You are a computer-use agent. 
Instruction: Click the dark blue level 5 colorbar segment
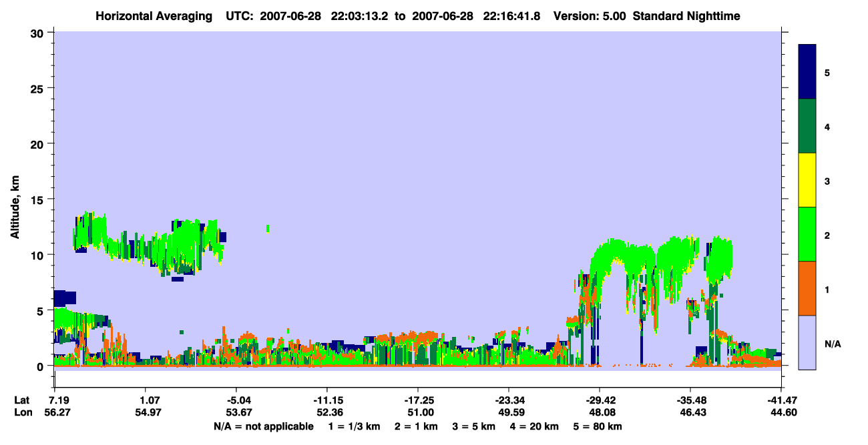pyautogui.click(x=807, y=72)
